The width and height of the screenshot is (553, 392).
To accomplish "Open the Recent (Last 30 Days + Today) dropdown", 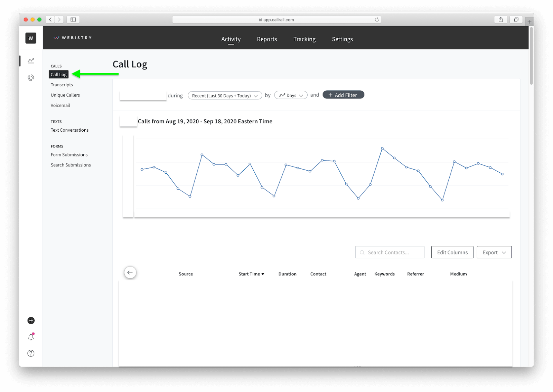I will (x=224, y=95).
